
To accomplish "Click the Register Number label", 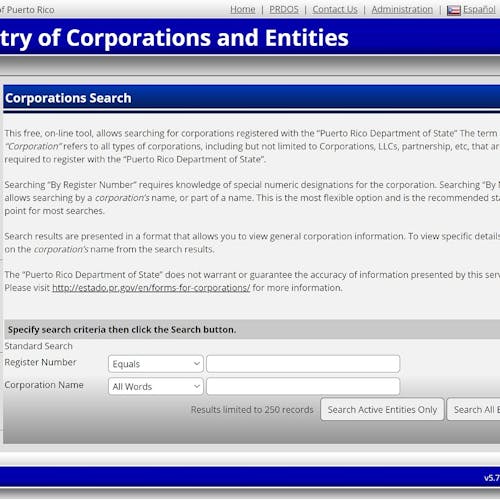I will (x=40, y=362).
